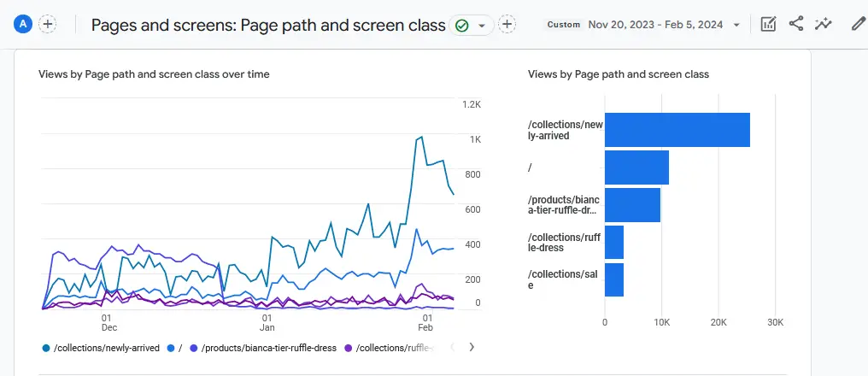
Task: Select the /products/bianca-tier-ruffle-dress bar
Action: 632,205
